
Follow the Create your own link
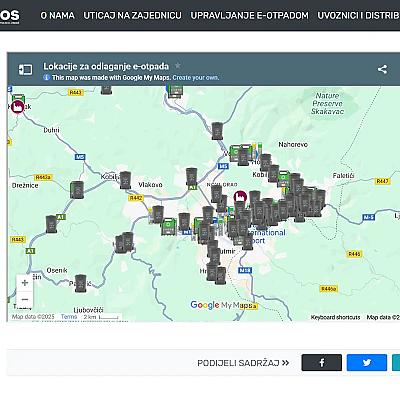click(x=196, y=78)
